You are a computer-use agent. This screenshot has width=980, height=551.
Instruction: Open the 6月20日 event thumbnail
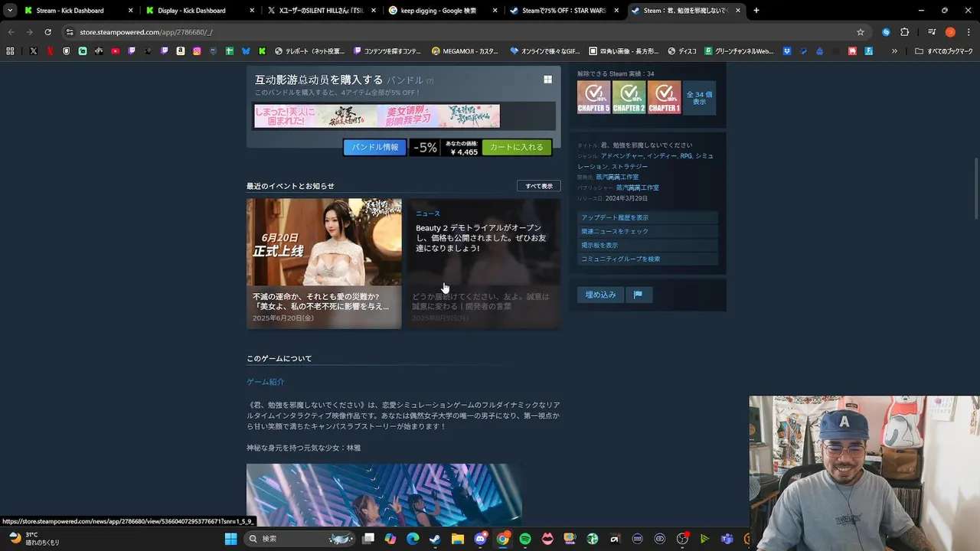tap(324, 242)
